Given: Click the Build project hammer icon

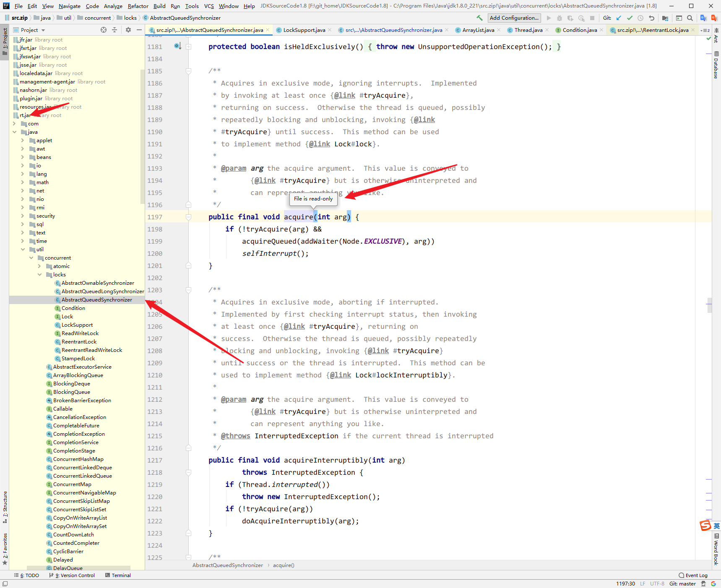Looking at the screenshot, I should pyautogui.click(x=479, y=18).
